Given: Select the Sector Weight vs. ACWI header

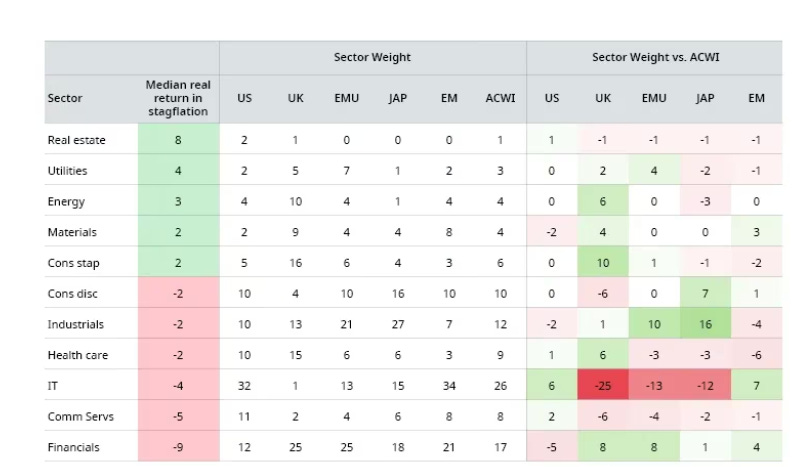Looking at the screenshot, I should [655, 57].
